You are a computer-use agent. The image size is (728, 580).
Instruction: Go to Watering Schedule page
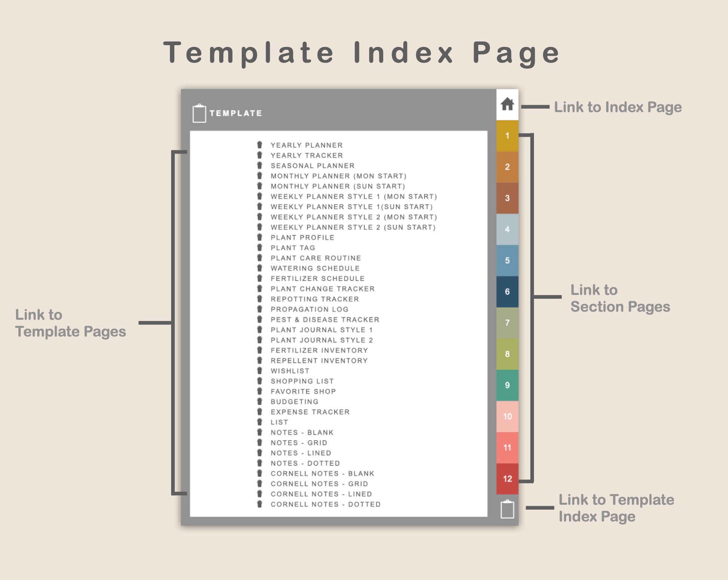click(315, 268)
